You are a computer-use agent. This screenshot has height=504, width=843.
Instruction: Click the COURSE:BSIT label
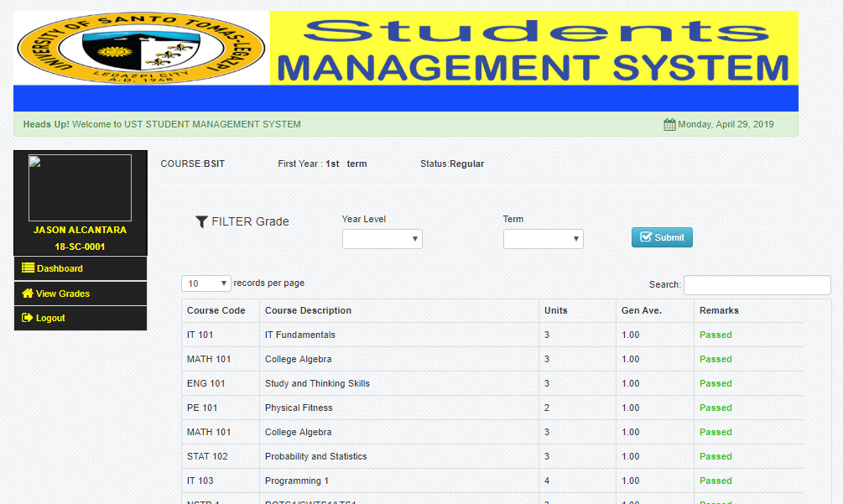click(192, 164)
